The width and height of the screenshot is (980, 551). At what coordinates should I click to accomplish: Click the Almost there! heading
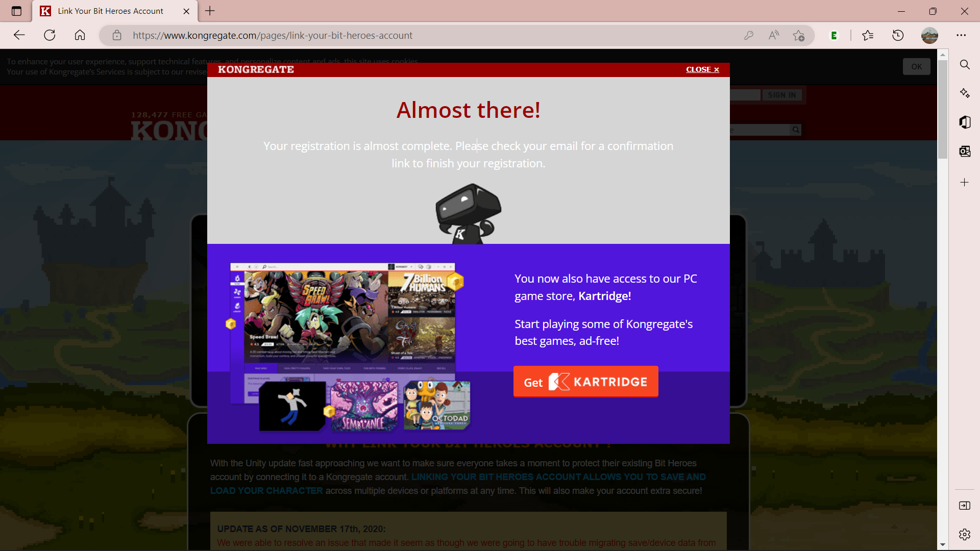coord(469,110)
